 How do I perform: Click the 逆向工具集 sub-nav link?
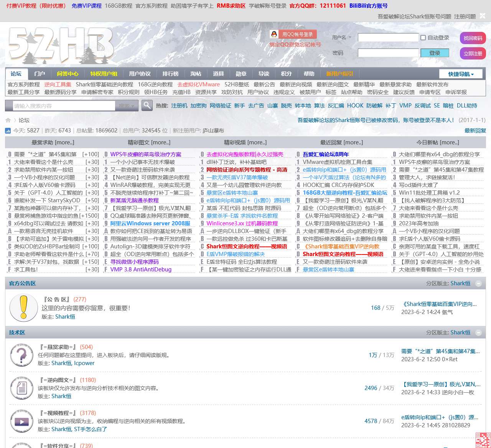[58, 84]
